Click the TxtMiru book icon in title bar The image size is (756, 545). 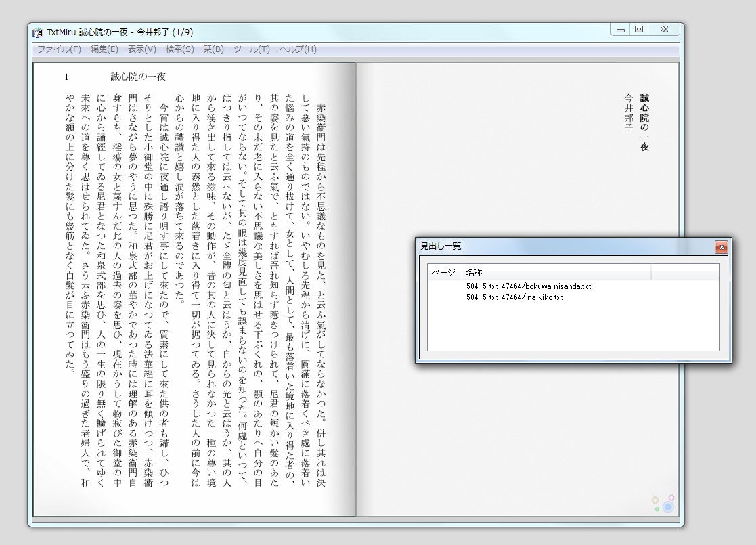[x=38, y=29]
